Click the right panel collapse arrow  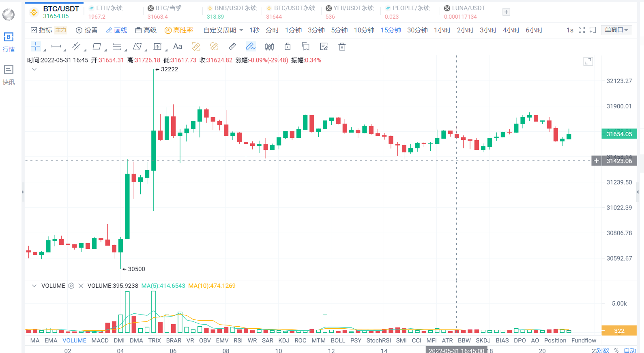click(638, 192)
